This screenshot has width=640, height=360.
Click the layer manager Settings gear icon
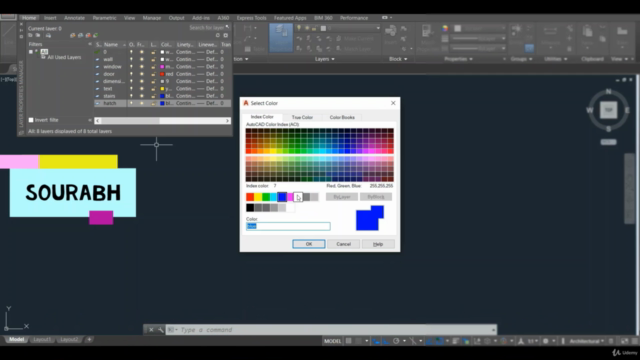click(225, 36)
